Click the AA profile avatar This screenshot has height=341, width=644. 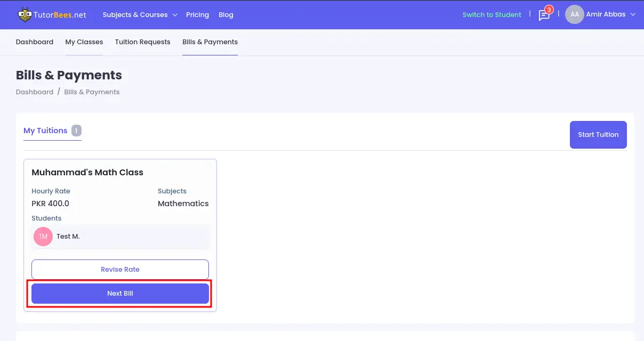tap(574, 14)
